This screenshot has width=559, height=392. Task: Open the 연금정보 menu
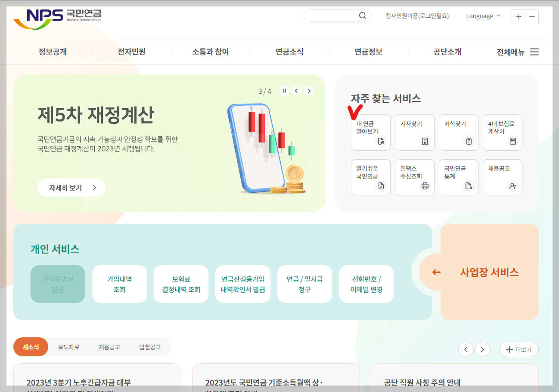(x=368, y=52)
